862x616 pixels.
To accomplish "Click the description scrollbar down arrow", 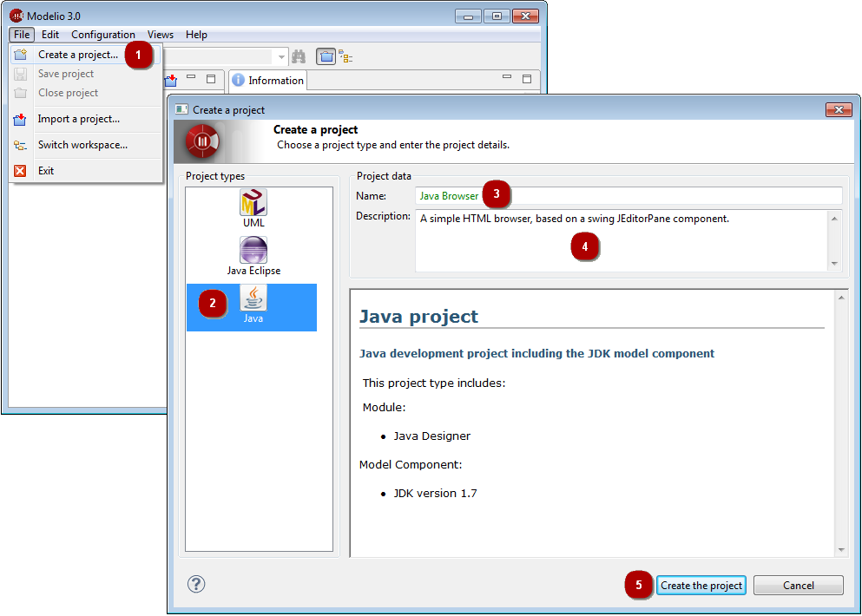I will [x=834, y=263].
